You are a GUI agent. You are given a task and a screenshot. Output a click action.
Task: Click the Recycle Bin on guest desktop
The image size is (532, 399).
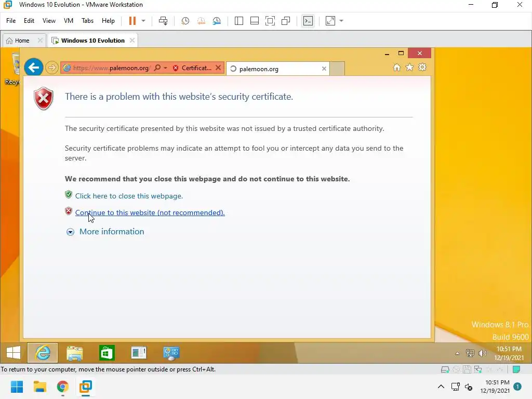point(13,68)
